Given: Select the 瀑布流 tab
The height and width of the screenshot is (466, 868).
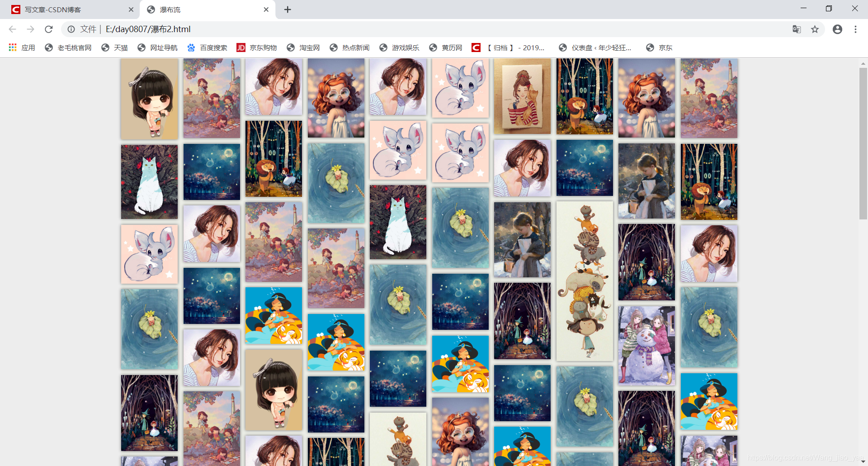Looking at the screenshot, I should pos(208,10).
